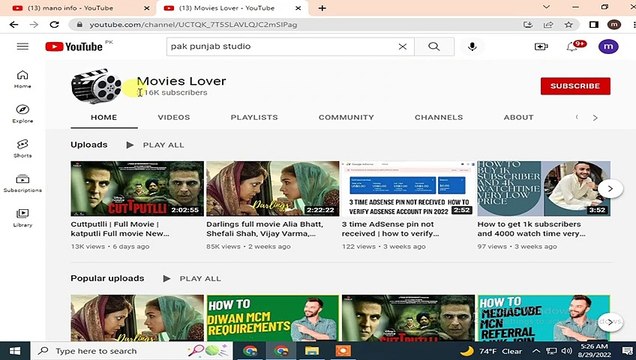Viewport: 636px width, 360px height.
Task: Open a new browser tab
Action: click(x=322, y=8)
